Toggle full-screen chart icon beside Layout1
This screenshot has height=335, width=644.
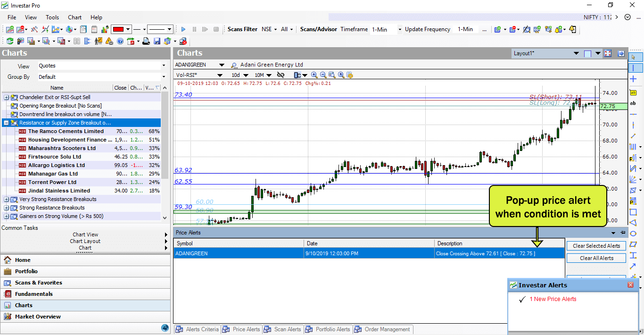[x=608, y=54]
